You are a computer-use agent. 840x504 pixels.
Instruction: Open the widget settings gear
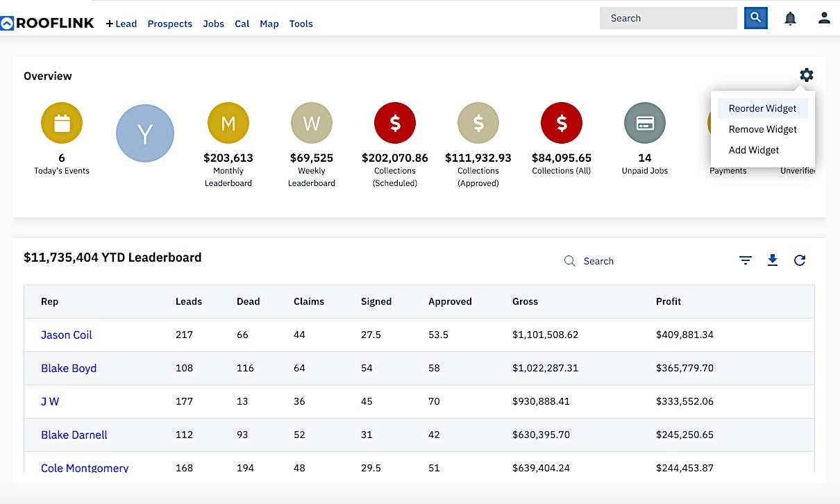(x=806, y=75)
